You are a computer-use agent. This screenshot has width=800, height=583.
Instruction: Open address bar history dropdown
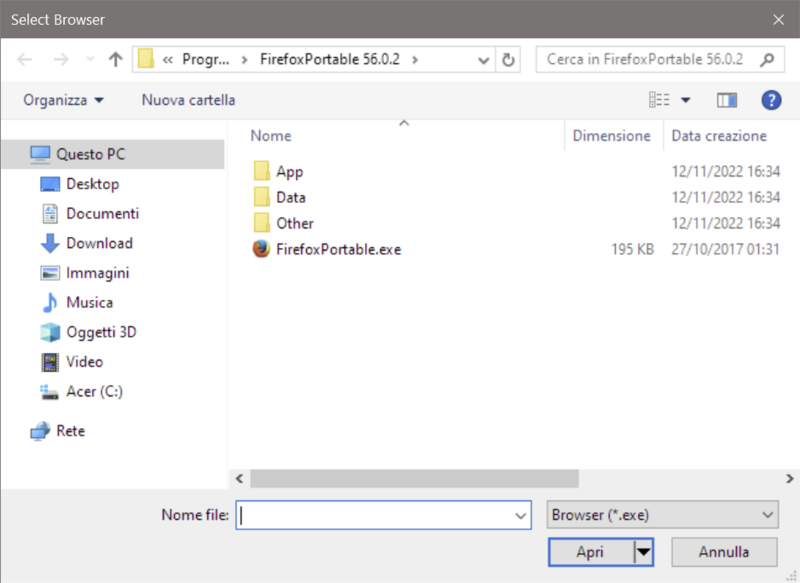(483, 60)
